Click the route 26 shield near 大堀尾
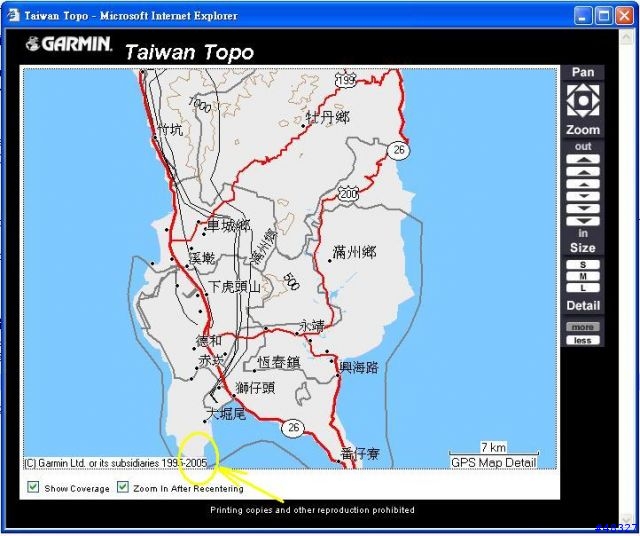640x536 pixels. click(293, 428)
